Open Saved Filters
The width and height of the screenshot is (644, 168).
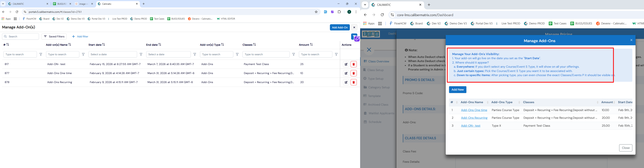pos(54,36)
